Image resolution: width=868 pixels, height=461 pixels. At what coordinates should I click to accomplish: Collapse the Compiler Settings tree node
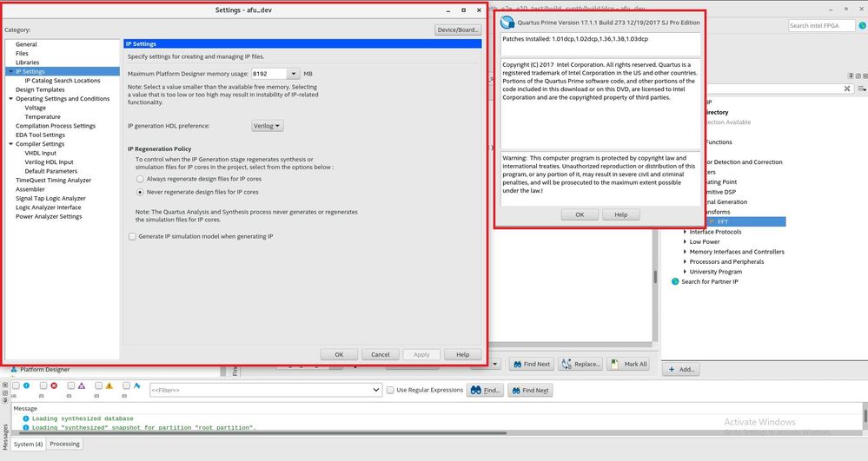10,144
